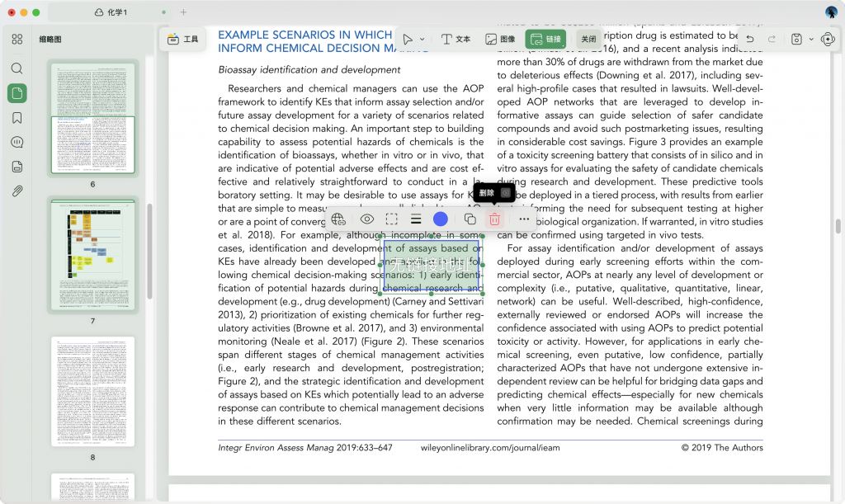Open the search panel in left sidebar
This screenshot has width=845, height=504.
pos(17,68)
